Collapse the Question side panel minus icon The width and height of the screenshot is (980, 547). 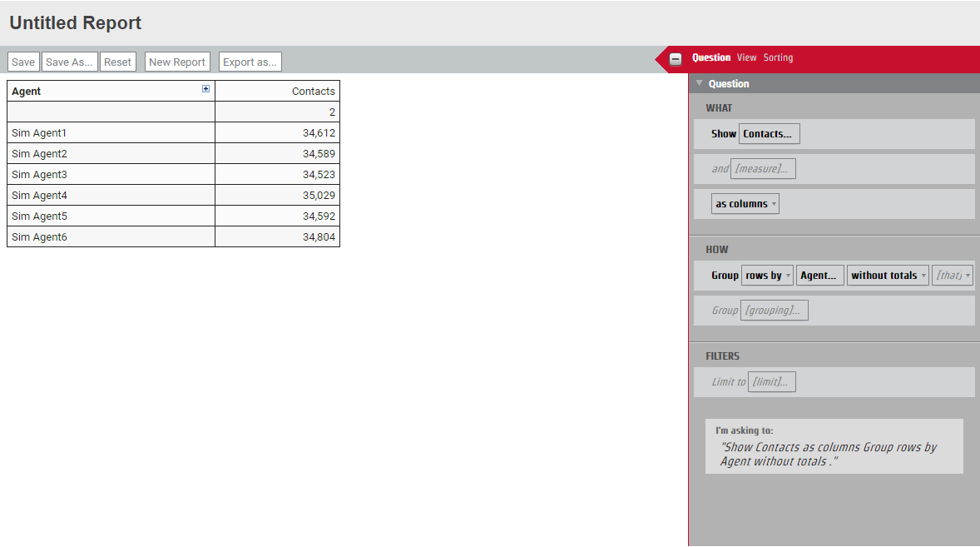point(676,58)
